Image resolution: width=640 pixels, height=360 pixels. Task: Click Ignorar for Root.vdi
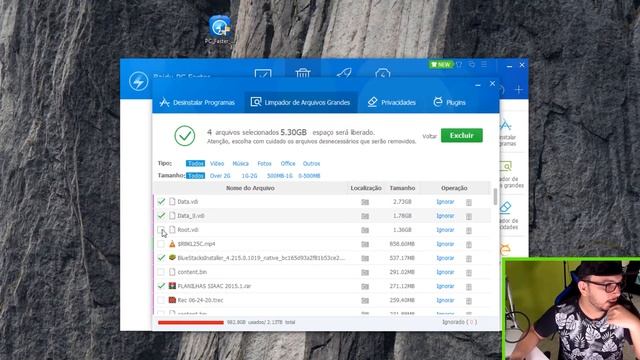(x=445, y=230)
